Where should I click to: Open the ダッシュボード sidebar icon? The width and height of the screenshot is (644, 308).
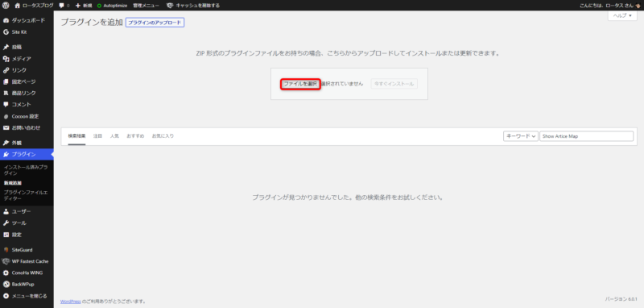coord(6,20)
